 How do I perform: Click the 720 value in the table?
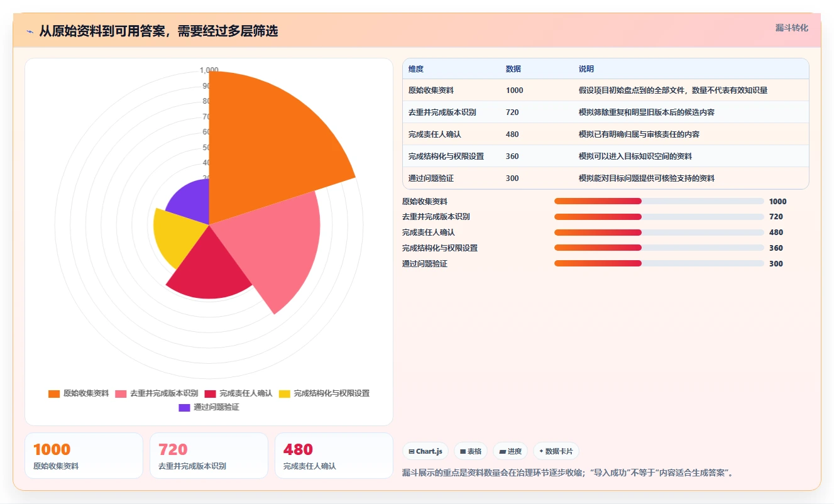pos(512,112)
